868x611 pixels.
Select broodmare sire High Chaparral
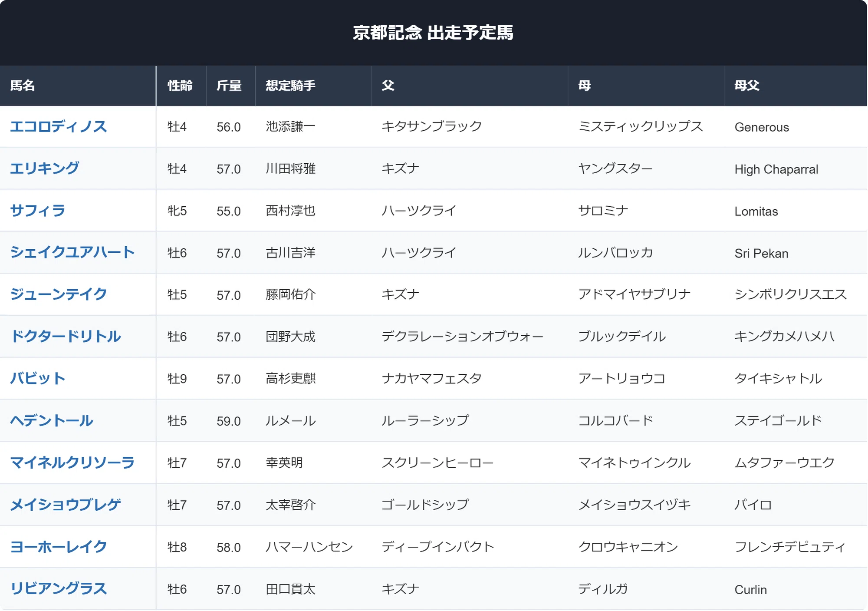click(776, 169)
